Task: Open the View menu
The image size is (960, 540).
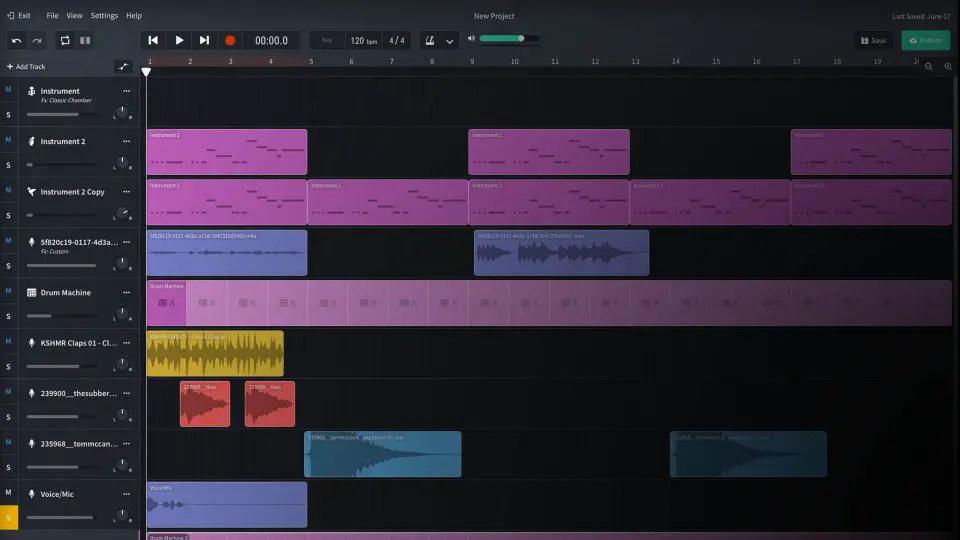Action: coord(74,15)
